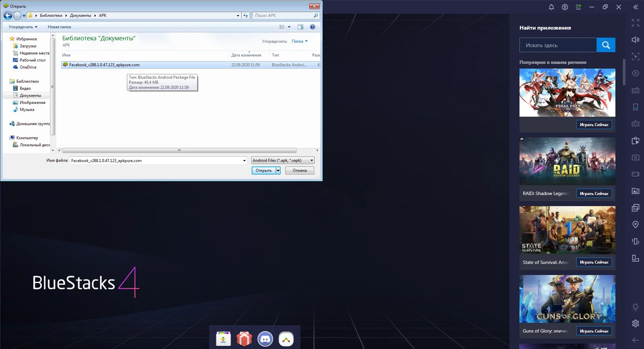Click 'Играть Сейчас' for Guns of Glory

[x=594, y=331]
